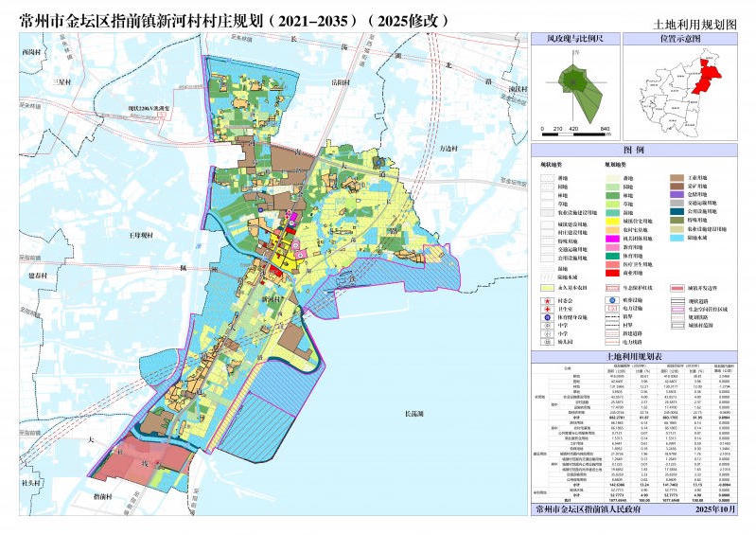Screen dimensions: 756x535
Task: Pick the dark blue 公用设施用地 swatch
Action: tap(677, 211)
